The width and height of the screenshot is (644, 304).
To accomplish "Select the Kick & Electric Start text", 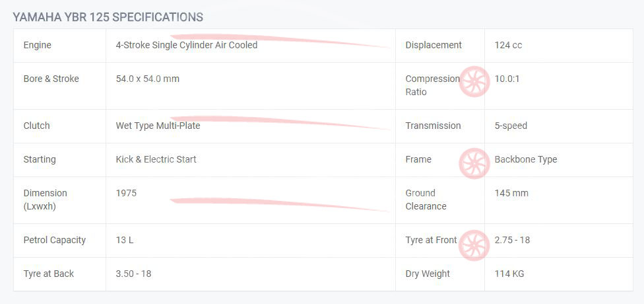I will [x=156, y=160].
